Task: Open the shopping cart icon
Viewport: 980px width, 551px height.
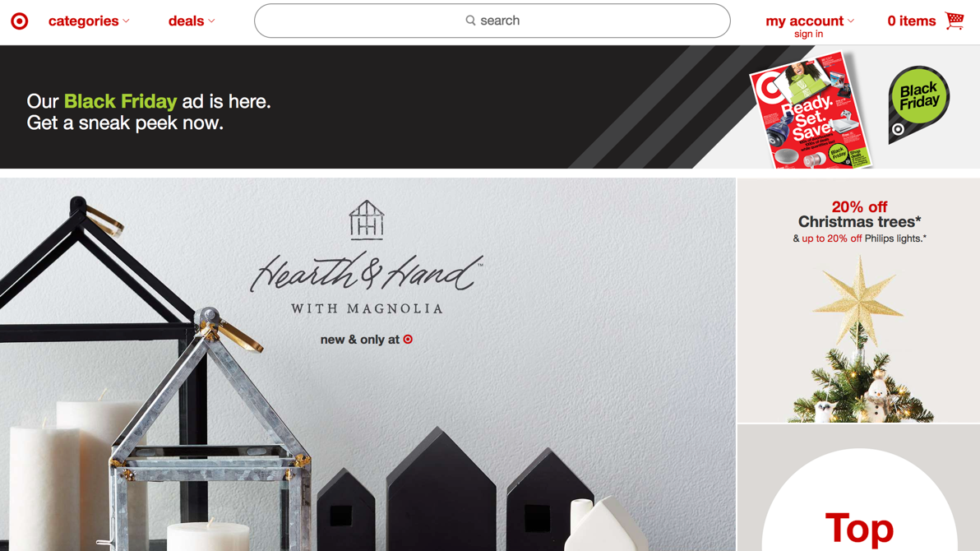Action: point(955,21)
